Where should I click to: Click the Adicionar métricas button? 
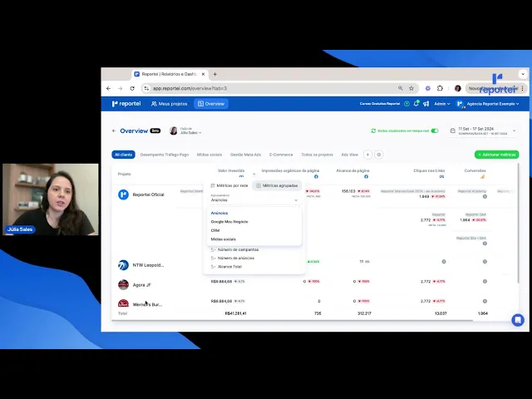point(497,155)
